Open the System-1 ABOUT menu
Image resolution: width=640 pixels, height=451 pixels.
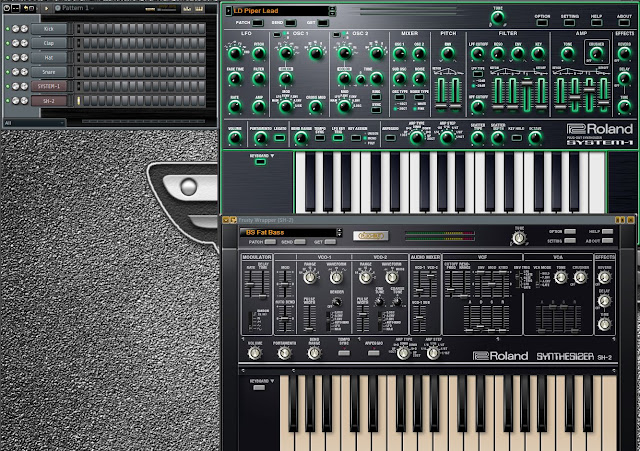pyautogui.click(x=624, y=23)
